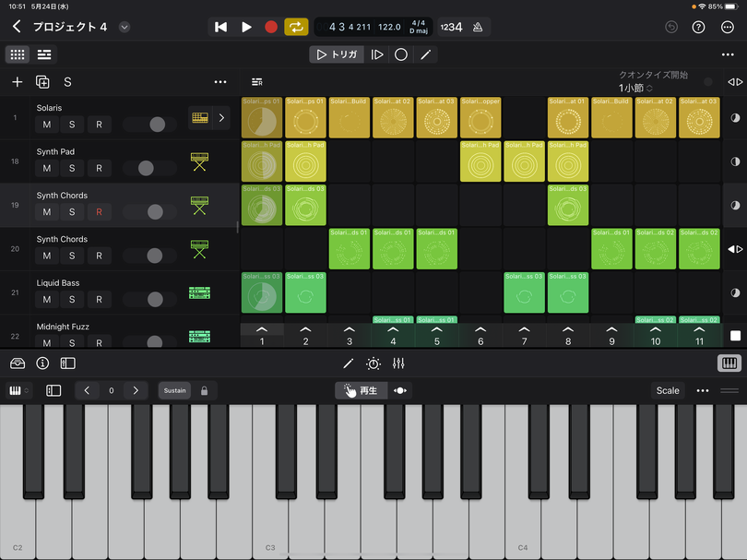Toggle the metronome
This screenshot has height=560, width=747.
pyautogui.click(x=478, y=27)
